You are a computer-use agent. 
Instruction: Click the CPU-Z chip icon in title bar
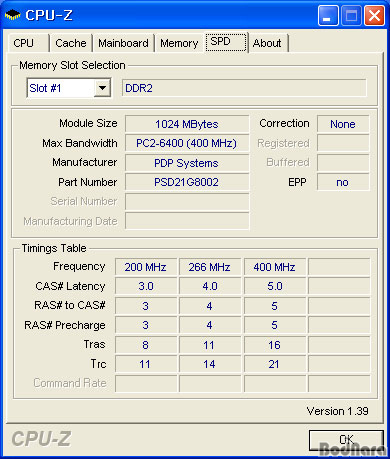[13, 15]
